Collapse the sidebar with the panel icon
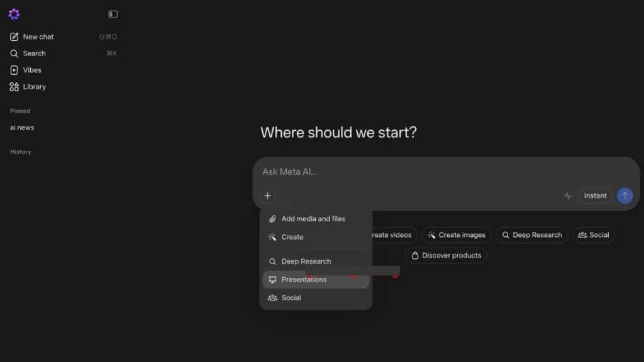 tap(113, 14)
